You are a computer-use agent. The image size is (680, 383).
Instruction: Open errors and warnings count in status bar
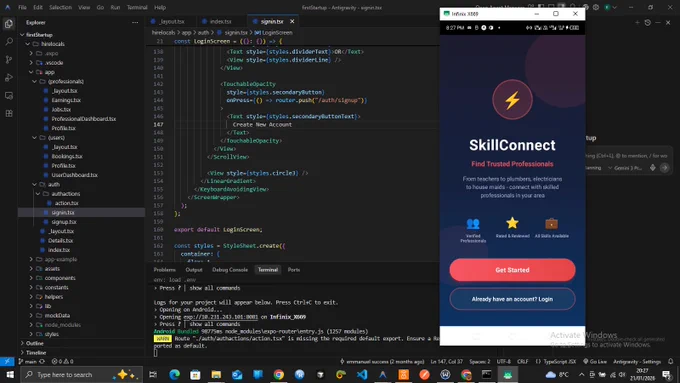(x=62, y=361)
